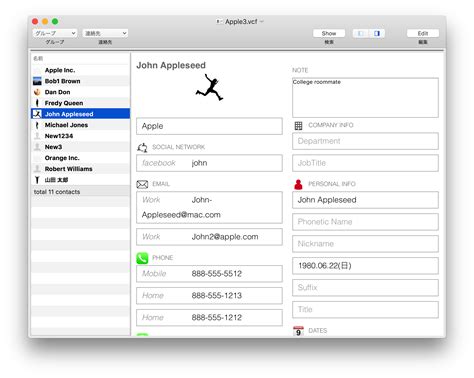
Task: Click the COMPANY INFO label
Action: click(331, 125)
